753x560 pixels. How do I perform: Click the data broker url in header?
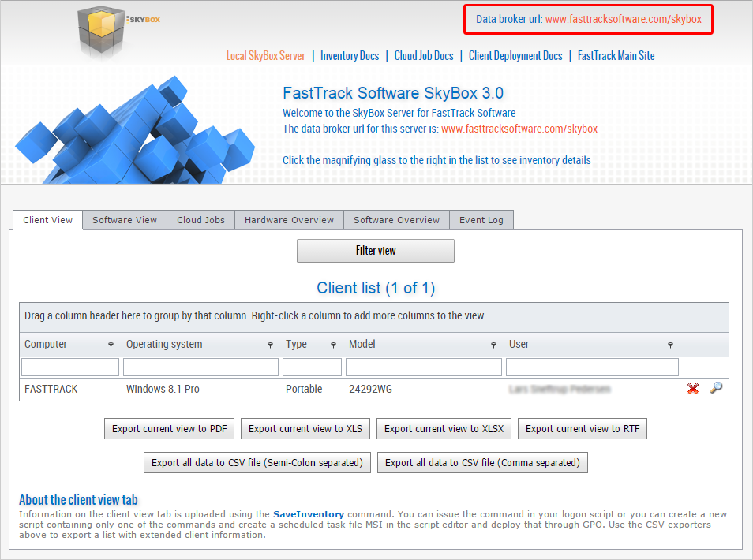coord(623,19)
